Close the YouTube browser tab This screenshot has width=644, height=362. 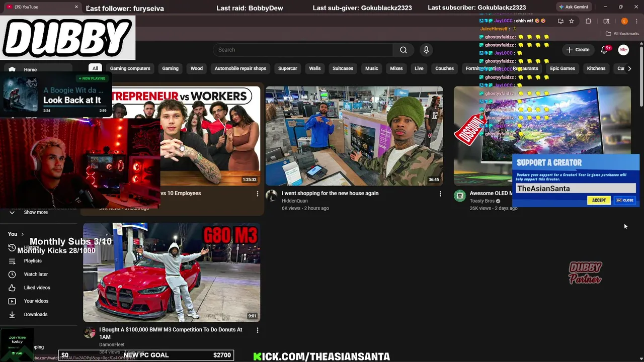pos(76,7)
